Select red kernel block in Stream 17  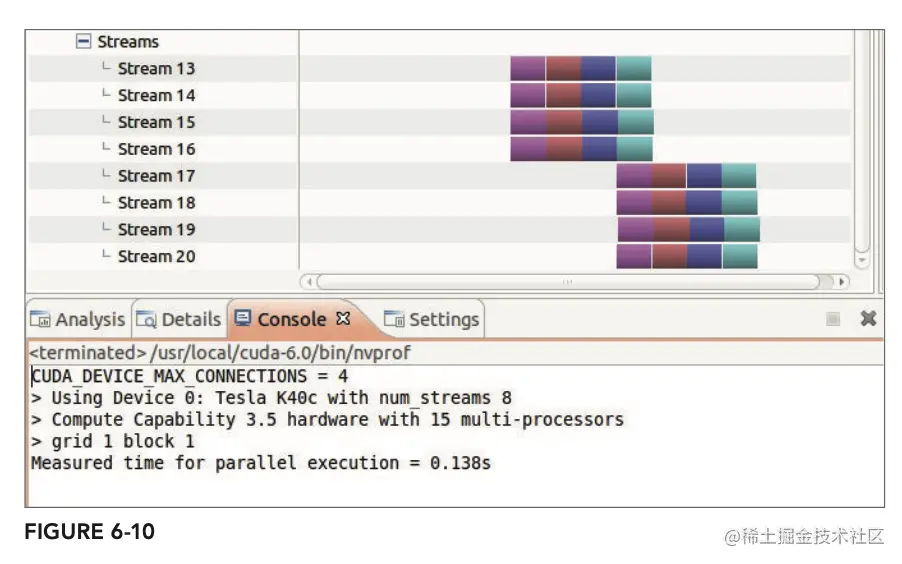(x=668, y=176)
